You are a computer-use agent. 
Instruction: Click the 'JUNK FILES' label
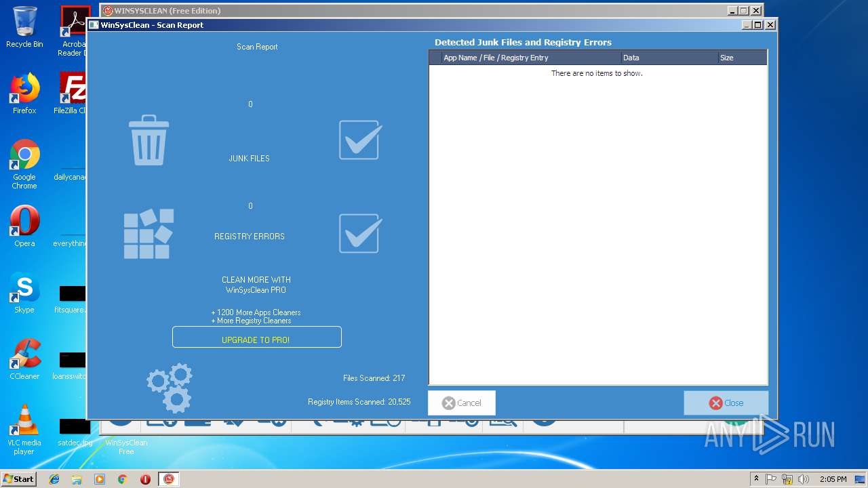click(249, 158)
